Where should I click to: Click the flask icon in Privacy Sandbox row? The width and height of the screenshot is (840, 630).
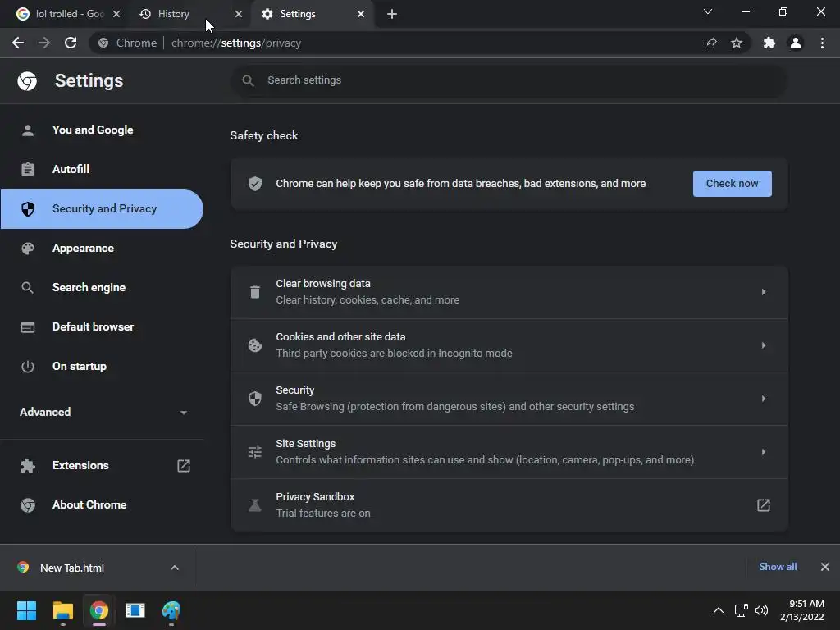(x=255, y=505)
